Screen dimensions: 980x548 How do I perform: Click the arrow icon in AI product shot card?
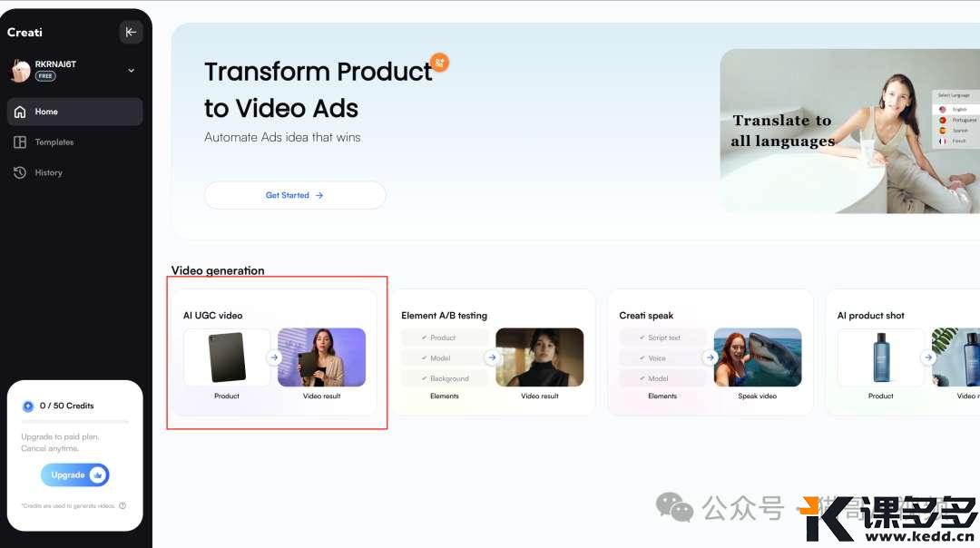click(928, 357)
